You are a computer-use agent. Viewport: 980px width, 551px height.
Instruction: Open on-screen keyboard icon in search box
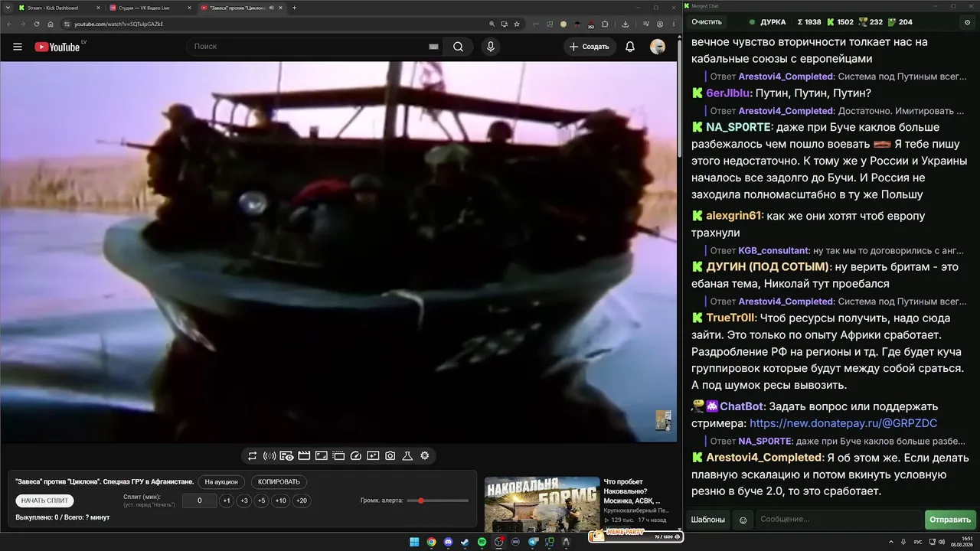click(x=433, y=47)
